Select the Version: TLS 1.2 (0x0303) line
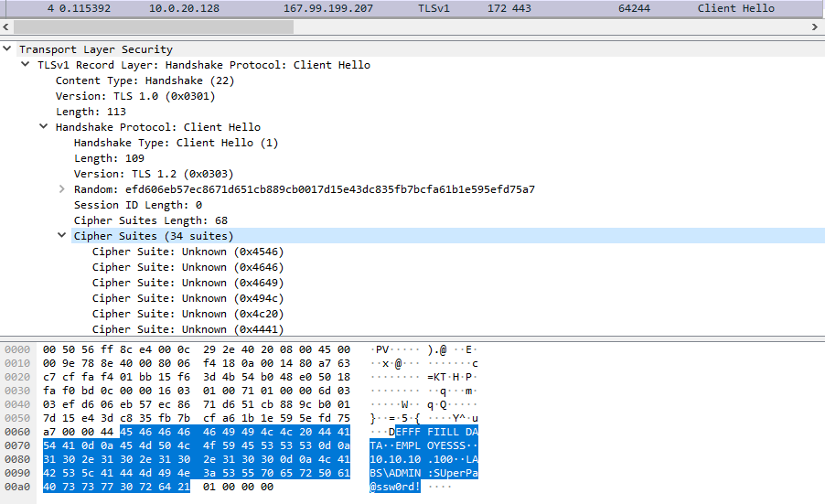The image size is (825, 504). pos(153,174)
